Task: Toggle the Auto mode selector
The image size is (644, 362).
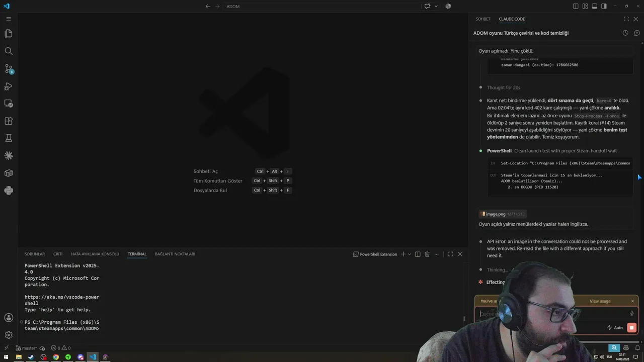Action: (x=615, y=328)
